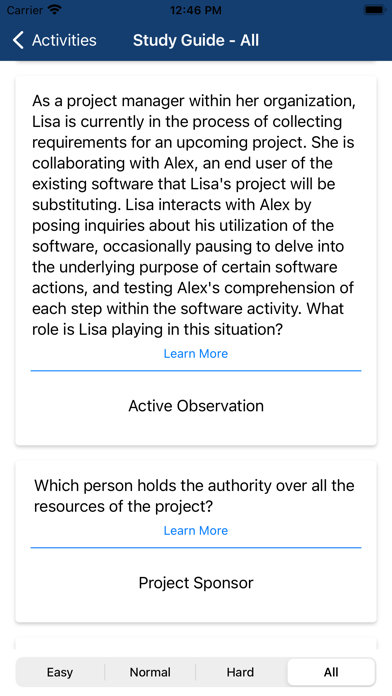Tap the partially visible card at bottom
The width and height of the screenshot is (392, 696).
click(x=196, y=644)
